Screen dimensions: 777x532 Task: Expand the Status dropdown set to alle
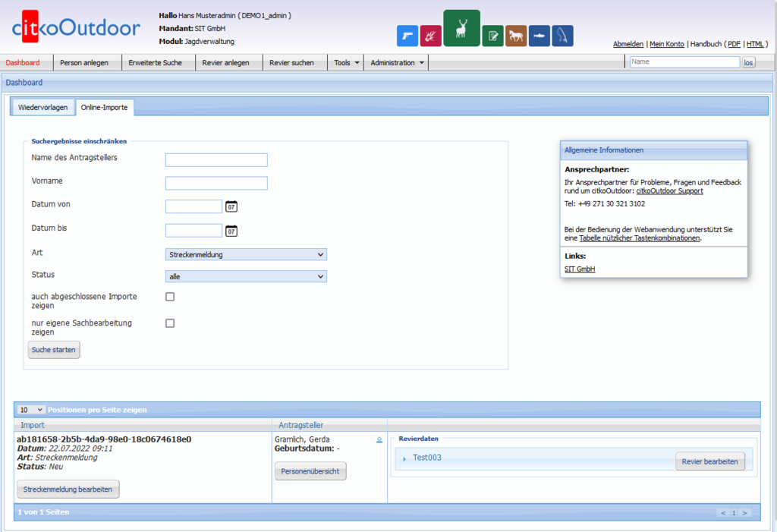click(246, 277)
